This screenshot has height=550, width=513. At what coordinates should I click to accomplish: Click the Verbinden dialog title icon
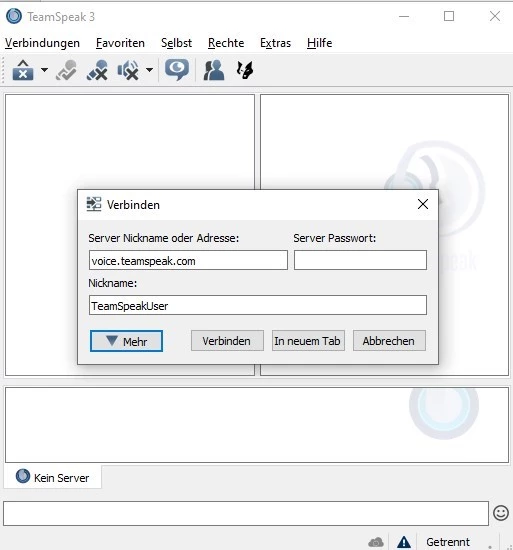click(94, 204)
